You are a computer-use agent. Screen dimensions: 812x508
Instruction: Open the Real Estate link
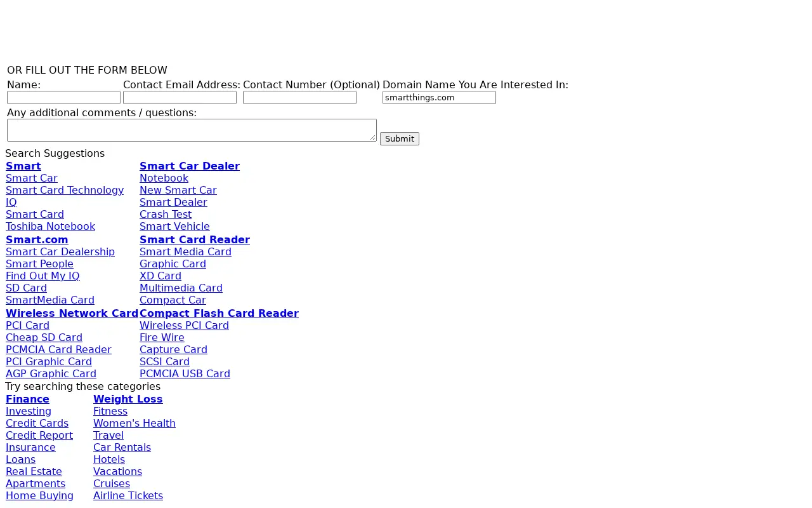coord(34,472)
